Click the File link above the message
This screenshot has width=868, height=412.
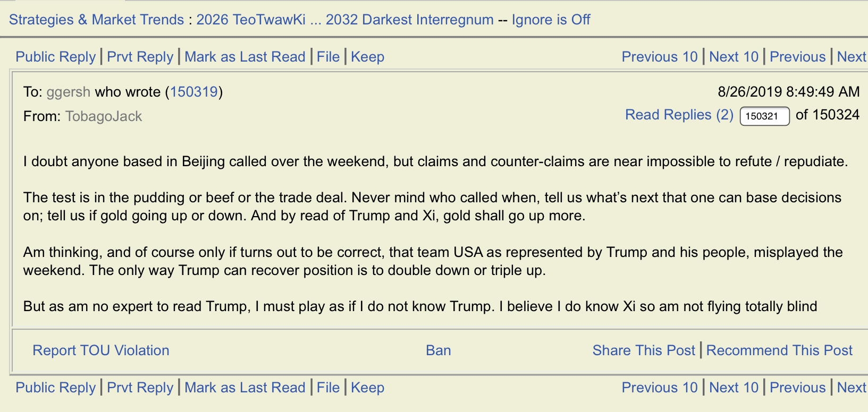pyautogui.click(x=328, y=57)
